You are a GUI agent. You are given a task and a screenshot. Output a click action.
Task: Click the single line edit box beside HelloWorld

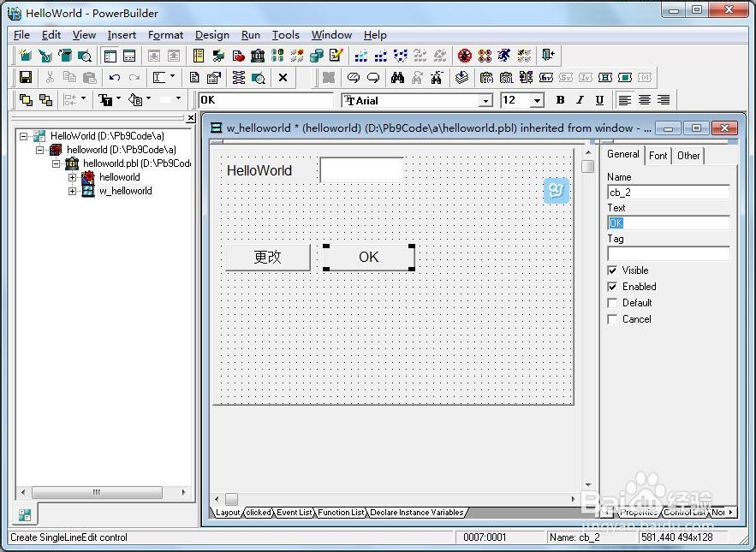click(361, 169)
